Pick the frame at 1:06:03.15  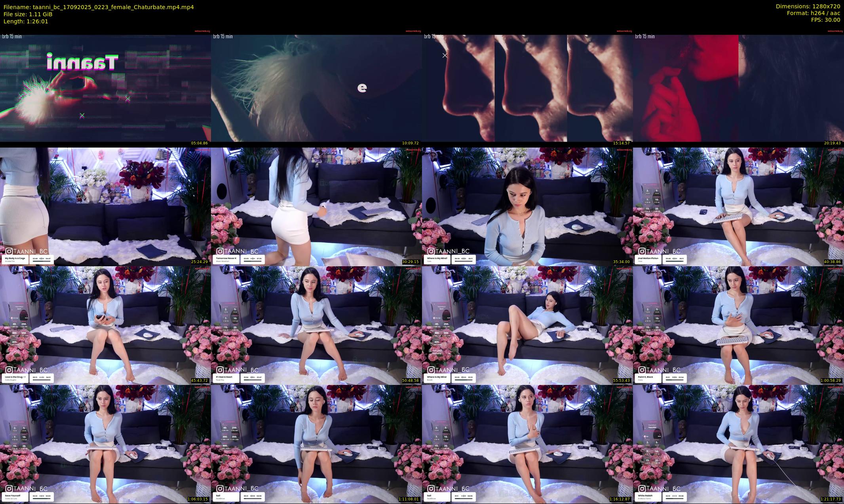coord(105,444)
